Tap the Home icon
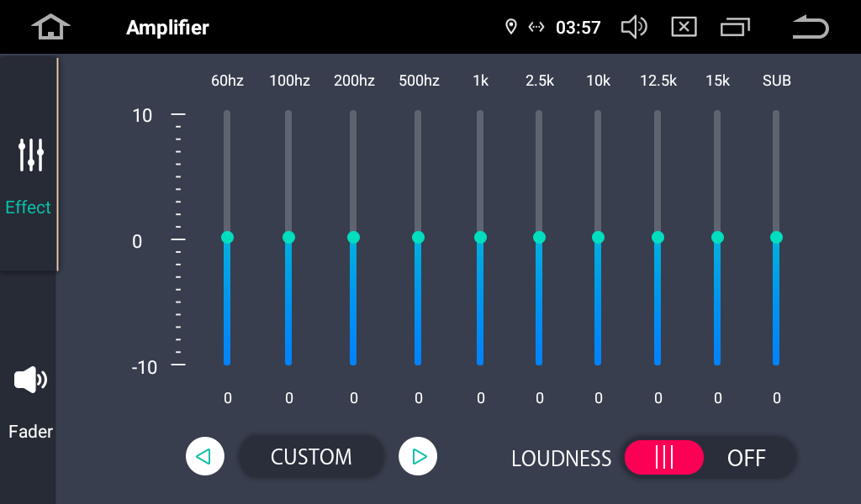Viewport: 861px width, 504px height. tap(50, 28)
